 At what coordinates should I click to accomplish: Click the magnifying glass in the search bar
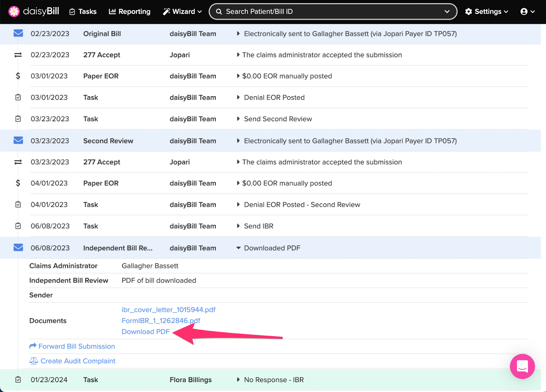[219, 11]
